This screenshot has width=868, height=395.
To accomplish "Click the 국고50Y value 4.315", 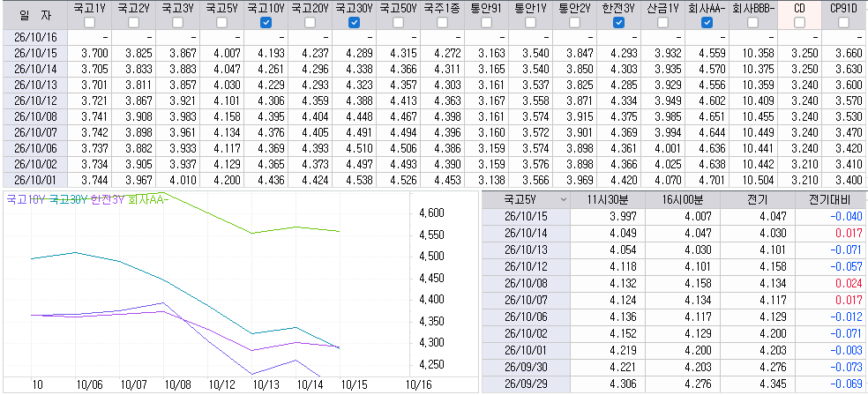I will pos(403,54).
